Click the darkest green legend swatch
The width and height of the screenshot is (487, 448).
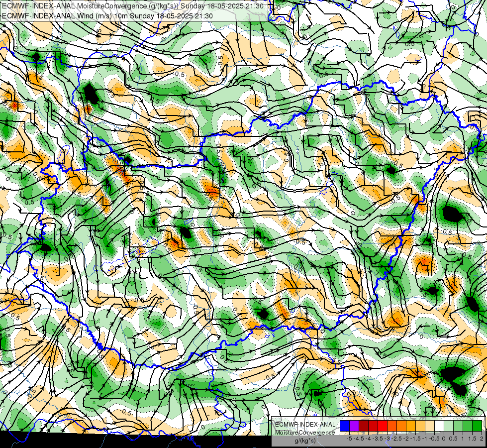pyautogui.click(x=477, y=426)
